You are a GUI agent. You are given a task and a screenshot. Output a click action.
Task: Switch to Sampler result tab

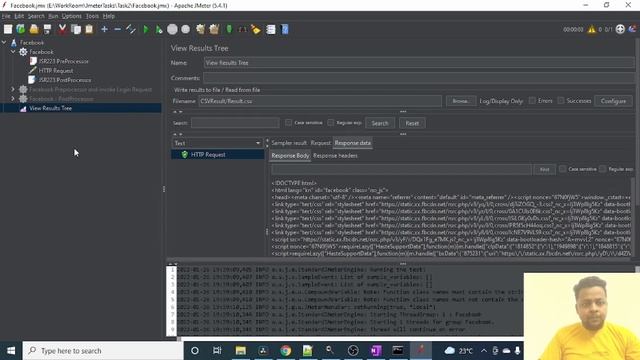[289, 143]
